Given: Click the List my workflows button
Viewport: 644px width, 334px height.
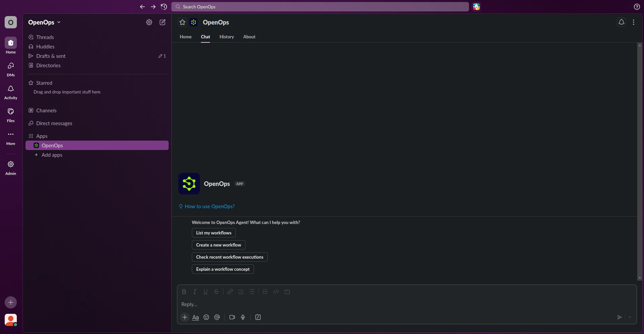Looking at the screenshot, I should (x=214, y=233).
